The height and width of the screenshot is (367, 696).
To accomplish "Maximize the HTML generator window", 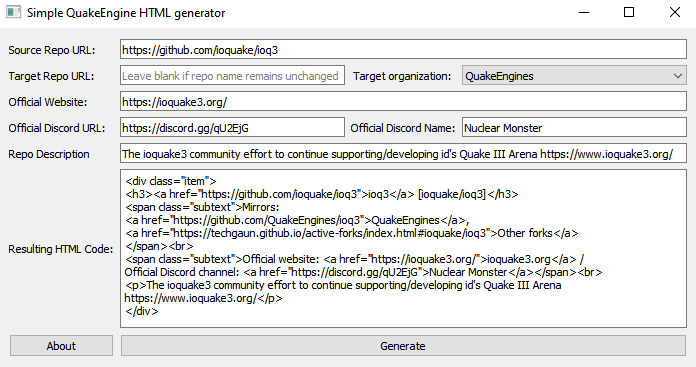I will 629,12.
